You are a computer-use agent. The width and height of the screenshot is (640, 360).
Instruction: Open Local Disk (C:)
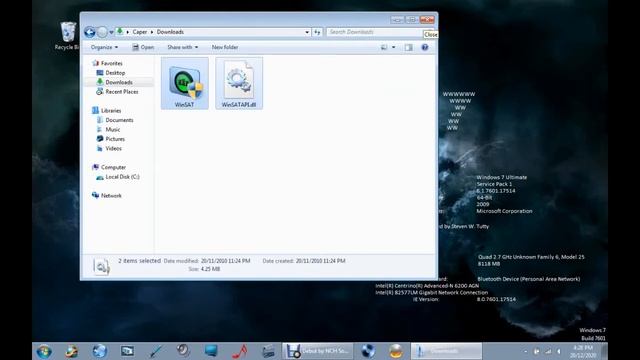coord(122,177)
